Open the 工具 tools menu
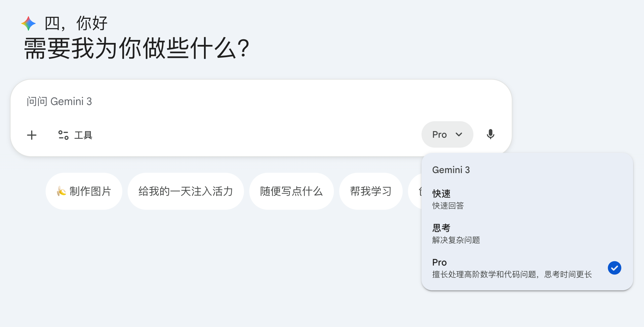Image resolution: width=644 pixels, height=327 pixels. [x=75, y=135]
